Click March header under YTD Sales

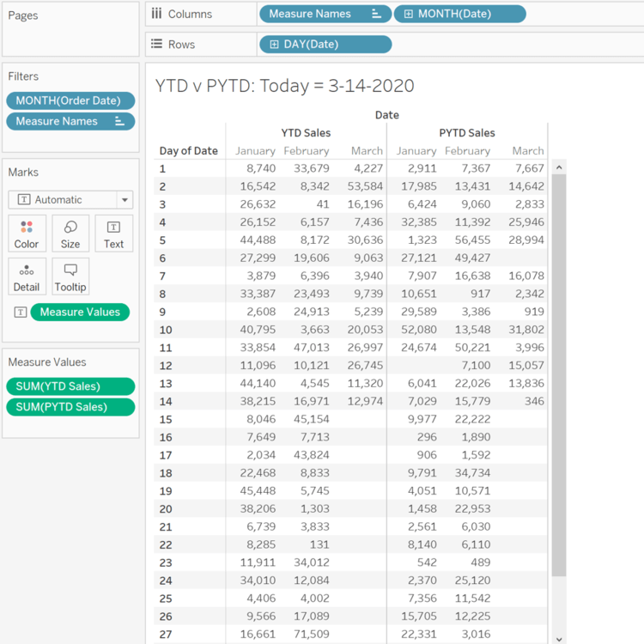pos(367,151)
